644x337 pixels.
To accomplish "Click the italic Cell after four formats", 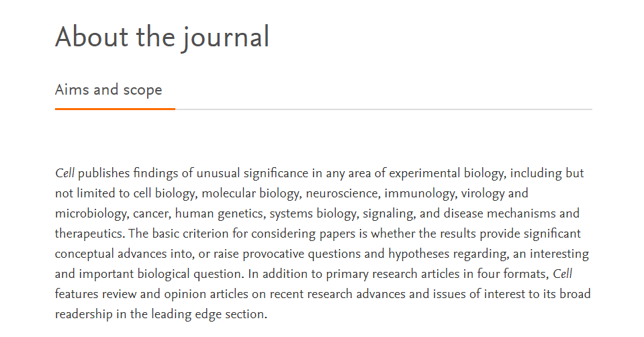I will coord(562,274).
